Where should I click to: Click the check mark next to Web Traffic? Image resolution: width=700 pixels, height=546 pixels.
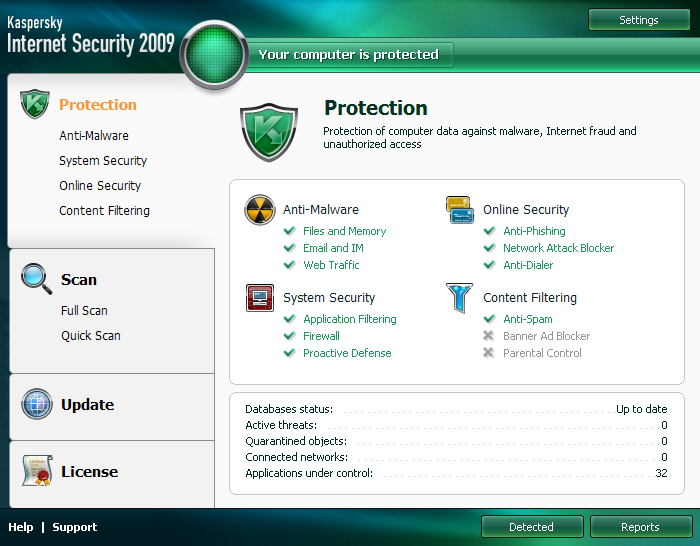[290, 265]
